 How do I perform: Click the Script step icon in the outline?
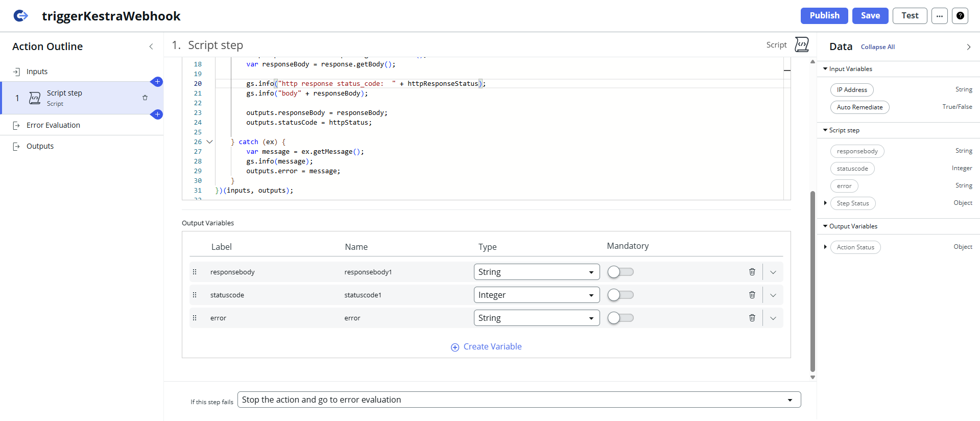click(35, 98)
